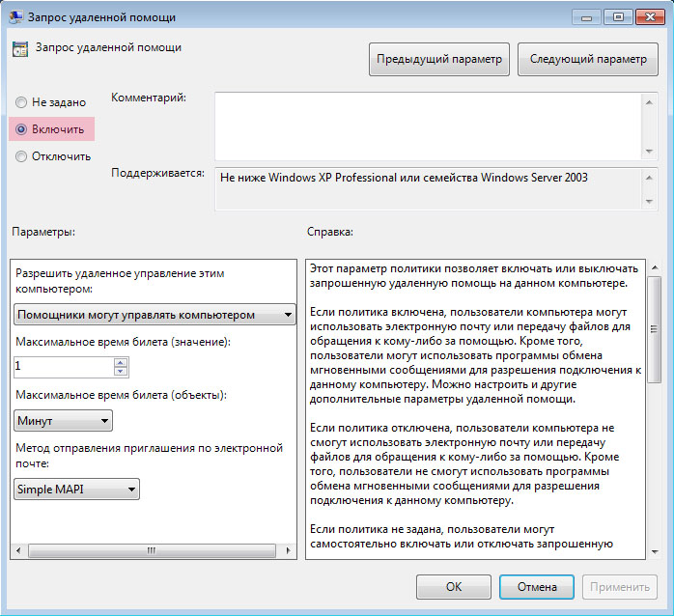This screenshot has height=616, width=674.
Task: Open the 'Минут' units dropdown
Action: 63,420
